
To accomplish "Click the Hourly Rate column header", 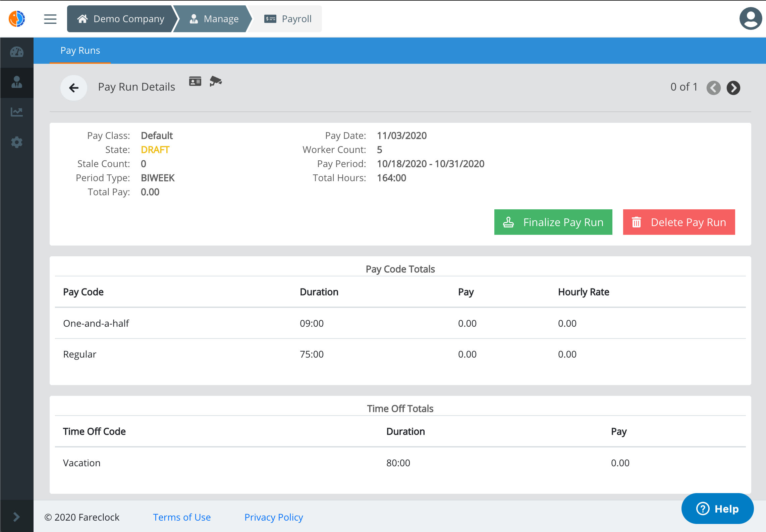I will click(584, 292).
